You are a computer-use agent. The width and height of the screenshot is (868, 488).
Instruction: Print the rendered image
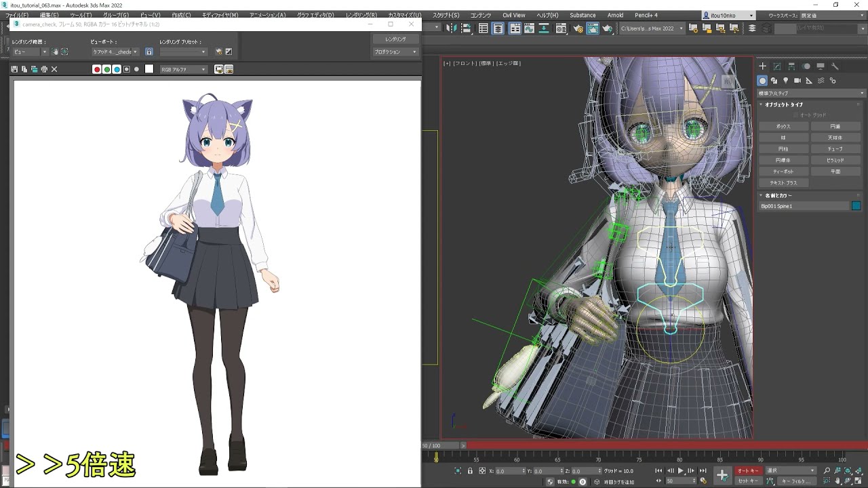[44, 69]
